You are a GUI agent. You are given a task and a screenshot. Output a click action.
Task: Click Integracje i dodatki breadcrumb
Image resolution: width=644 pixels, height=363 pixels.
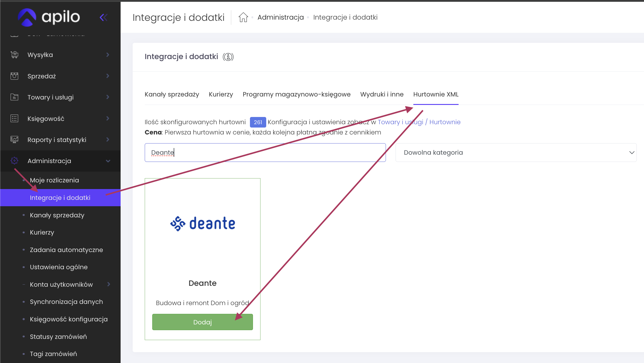(345, 17)
